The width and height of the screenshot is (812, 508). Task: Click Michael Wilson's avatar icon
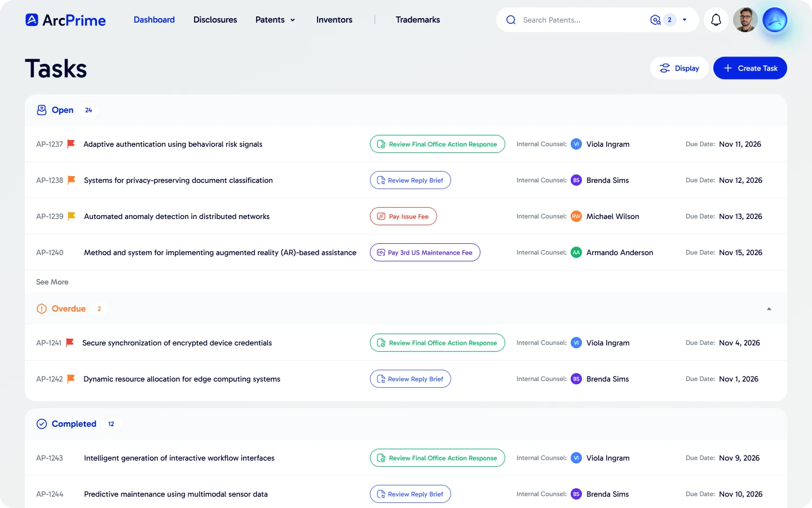(x=576, y=216)
